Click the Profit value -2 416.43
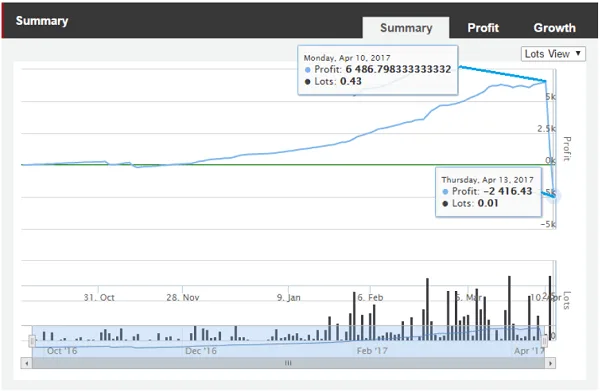Viewport: 600px width, 391px height. point(508,191)
